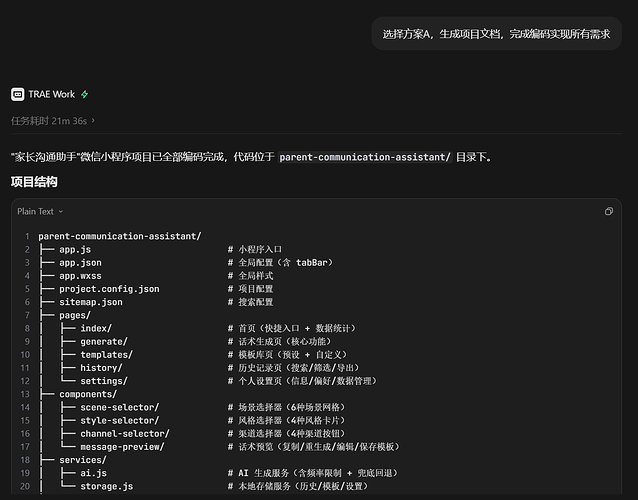Click the comment # 项目配置
Screen dimensions: 638x500
click(x=250, y=289)
